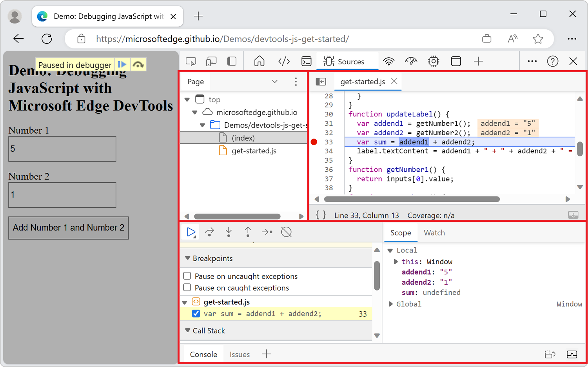Screen dimensions: 588x367
Task: Deactivate all breakpoints using the toolbar icon
Action: tap(286, 232)
